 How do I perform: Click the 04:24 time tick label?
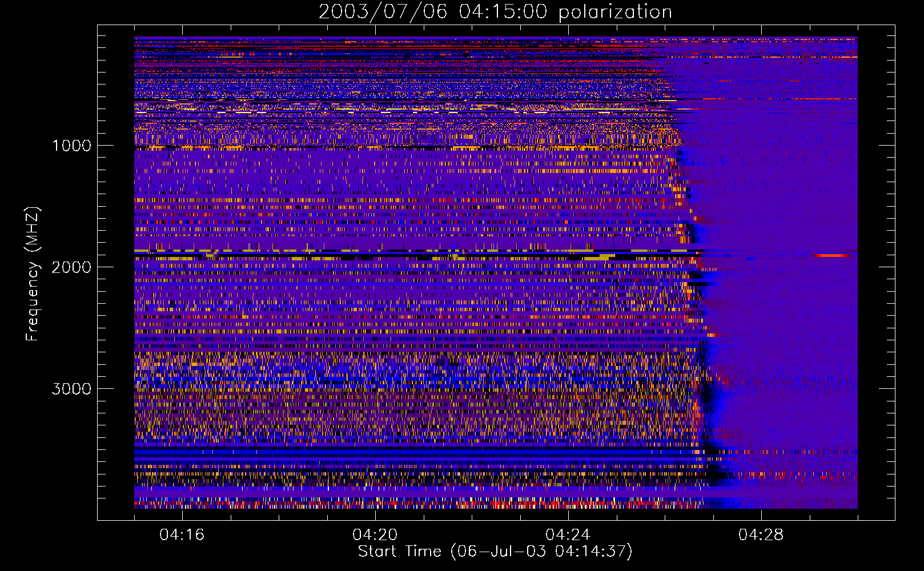coord(568,535)
